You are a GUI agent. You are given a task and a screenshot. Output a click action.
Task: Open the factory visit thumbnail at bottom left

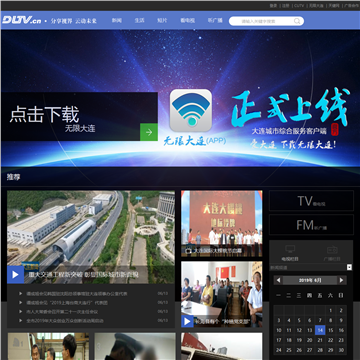pos(48,346)
